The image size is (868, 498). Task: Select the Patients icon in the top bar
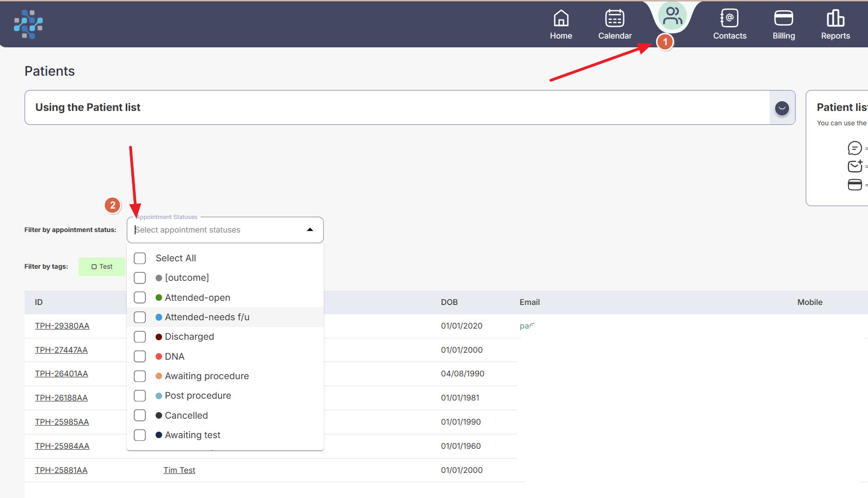click(672, 17)
